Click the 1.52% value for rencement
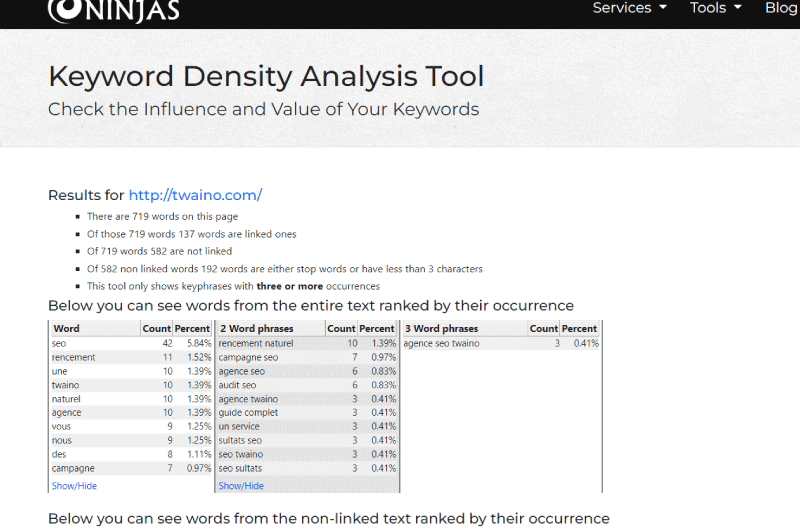The width and height of the screenshot is (800, 530). (199, 358)
